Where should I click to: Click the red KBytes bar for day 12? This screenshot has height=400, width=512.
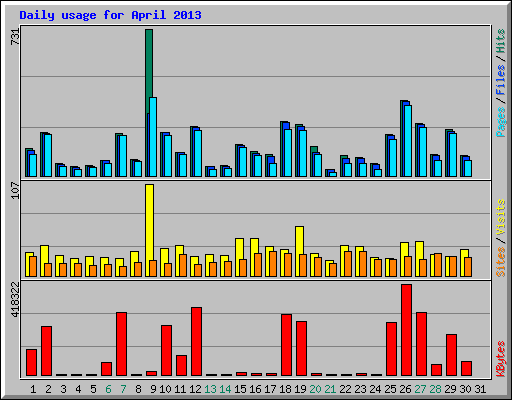coord(196,342)
